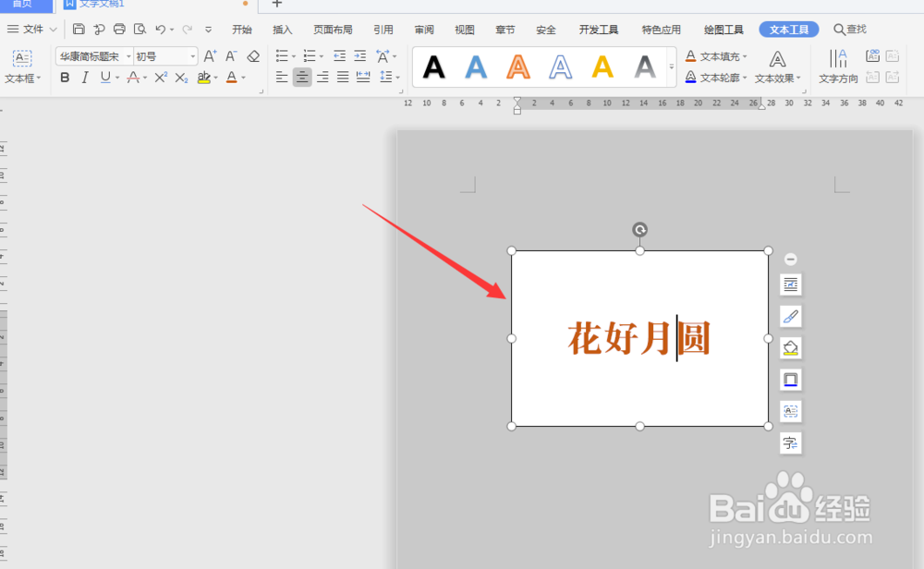This screenshot has height=569, width=924.
Task: Open the 特色应用 ribbon tab
Action: pyautogui.click(x=662, y=30)
